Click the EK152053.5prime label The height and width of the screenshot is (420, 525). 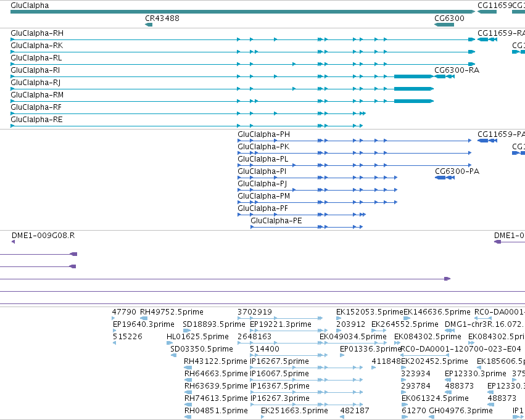point(370,312)
